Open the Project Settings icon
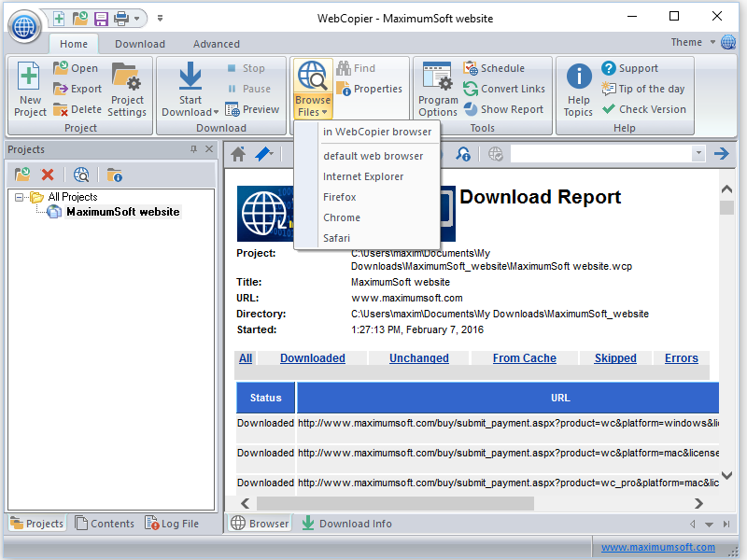Viewport: 747px width, 560px height. coord(126,77)
